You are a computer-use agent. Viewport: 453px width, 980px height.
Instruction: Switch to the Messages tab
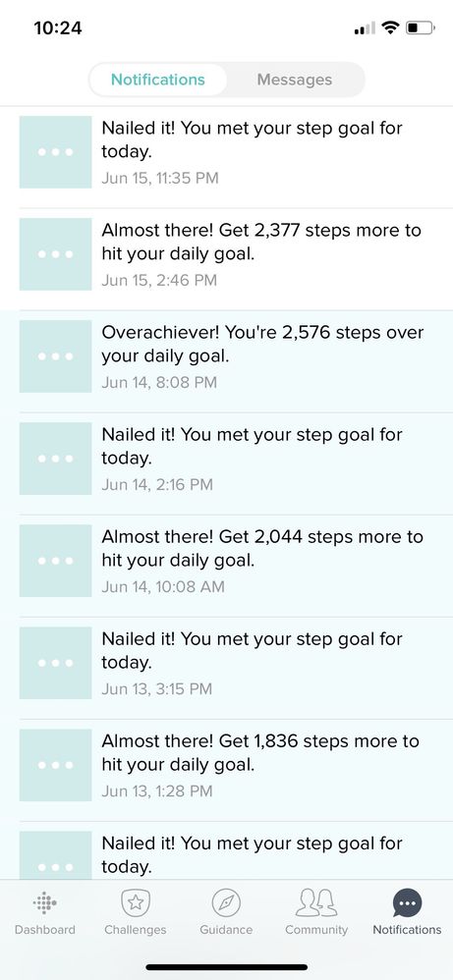pyautogui.click(x=295, y=80)
